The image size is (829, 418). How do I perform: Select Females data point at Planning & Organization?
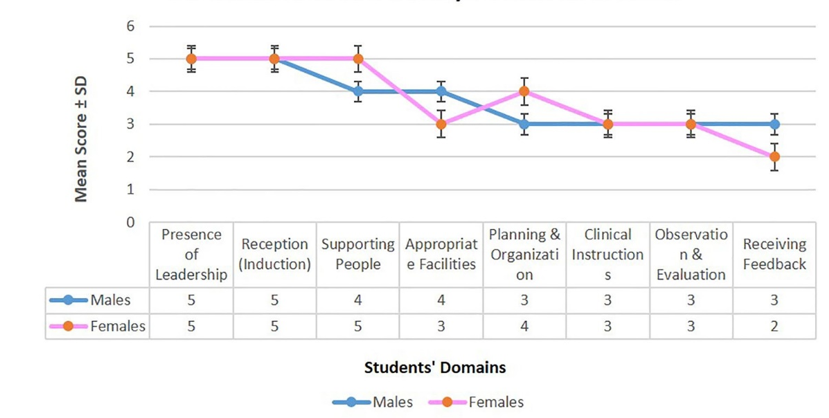[524, 91]
